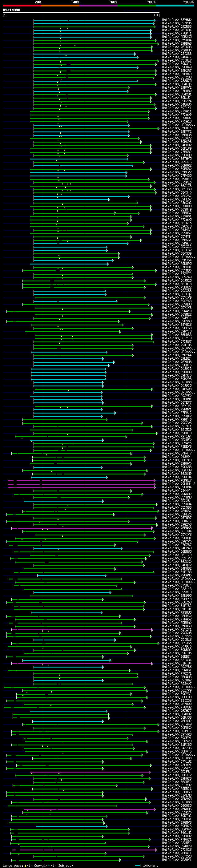Select the AV414990 query label
Screen dimensions: 197x868
tap(11, 10)
